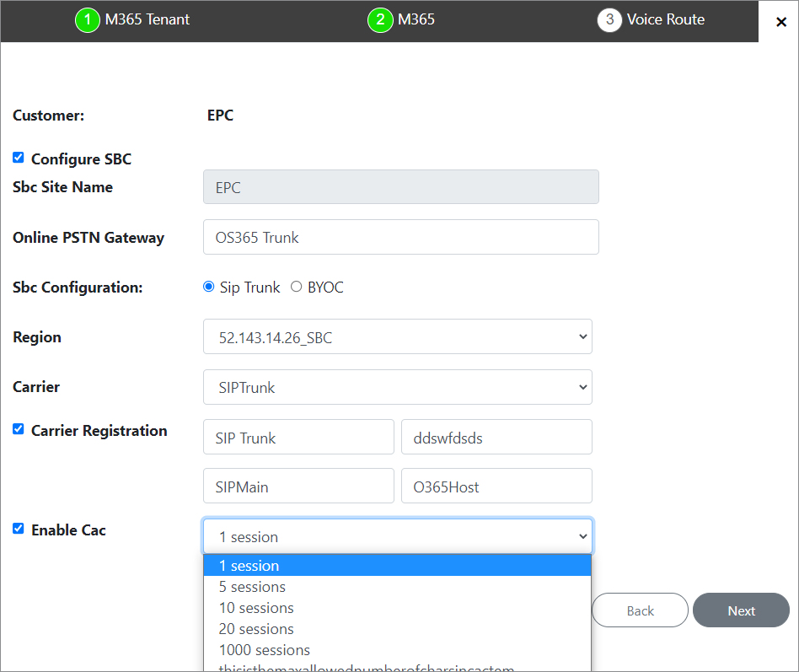Toggle the Enable Cac checkbox
The width and height of the screenshot is (799, 672).
18,528
